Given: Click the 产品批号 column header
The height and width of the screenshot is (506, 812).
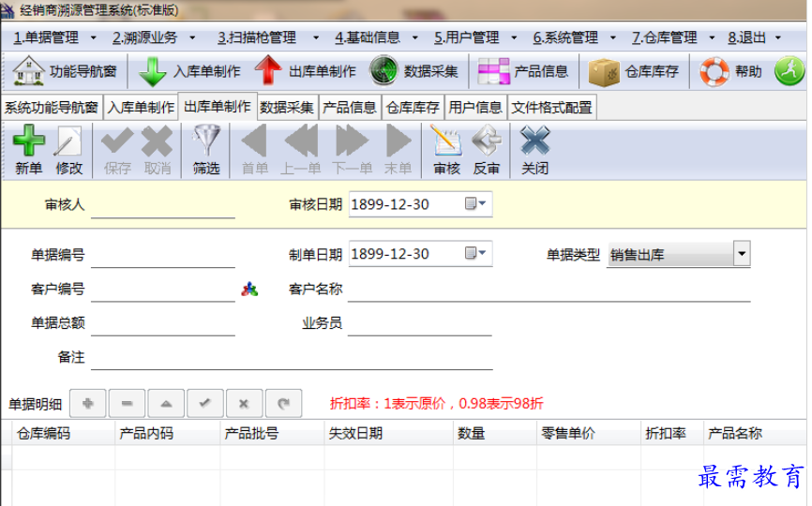Looking at the screenshot, I should point(273,433).
